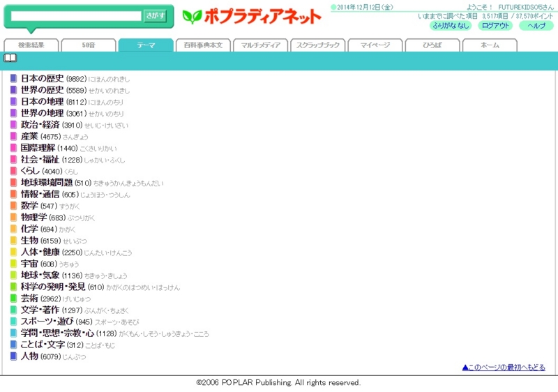Open the 政治・経済 theme
The height and width of the screenshot is (392, 558).
(40, 124)
